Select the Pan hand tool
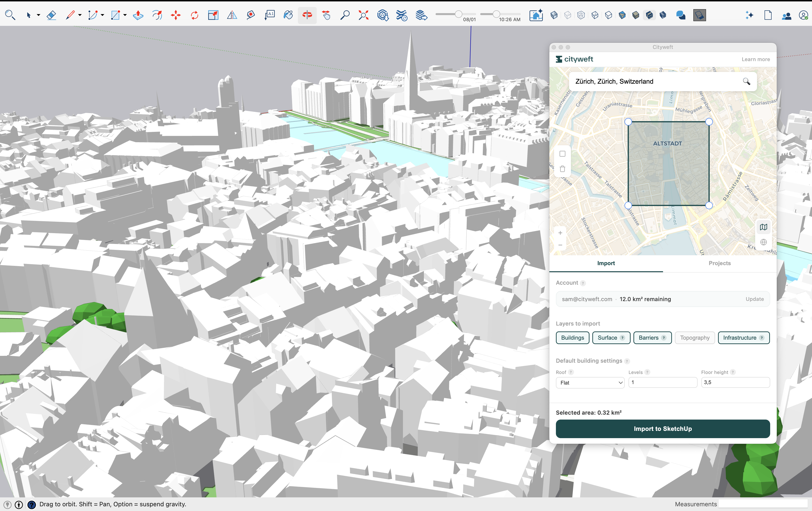The image size is (812, 511). tap(326, 15)
